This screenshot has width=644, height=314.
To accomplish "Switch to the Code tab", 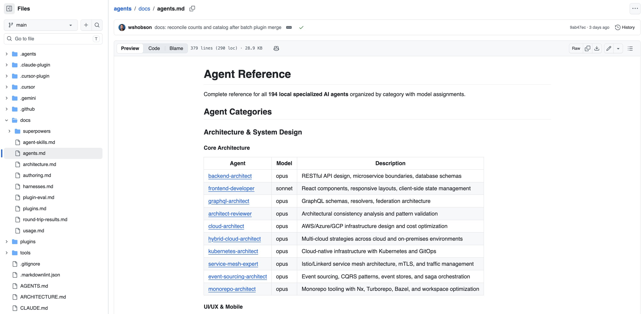I will coord(154,48).
